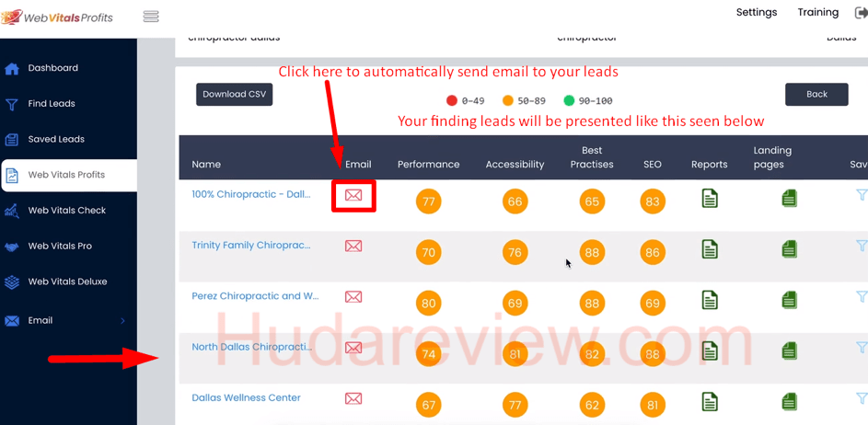Open report for North Dallas Chiropractic
The image size is (868, 425).
pos(710,350)
